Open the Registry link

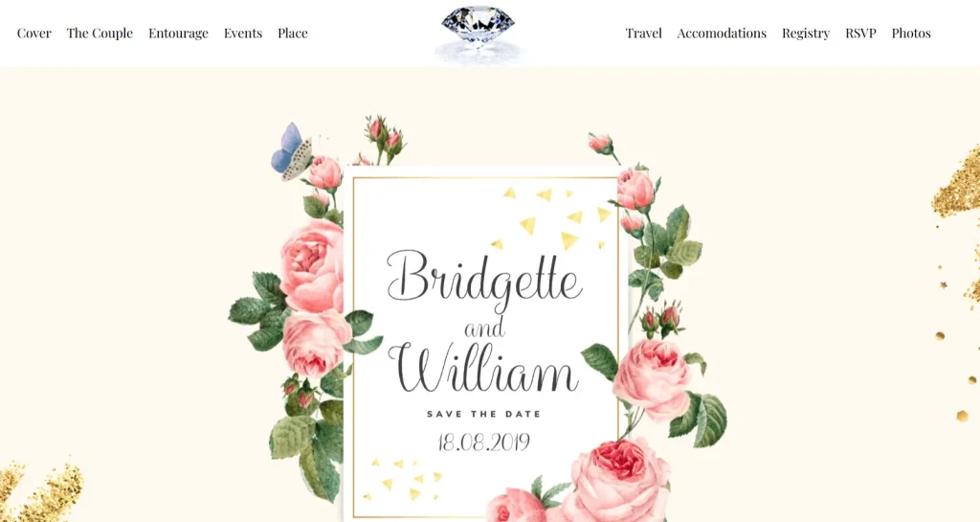(806, 34)
